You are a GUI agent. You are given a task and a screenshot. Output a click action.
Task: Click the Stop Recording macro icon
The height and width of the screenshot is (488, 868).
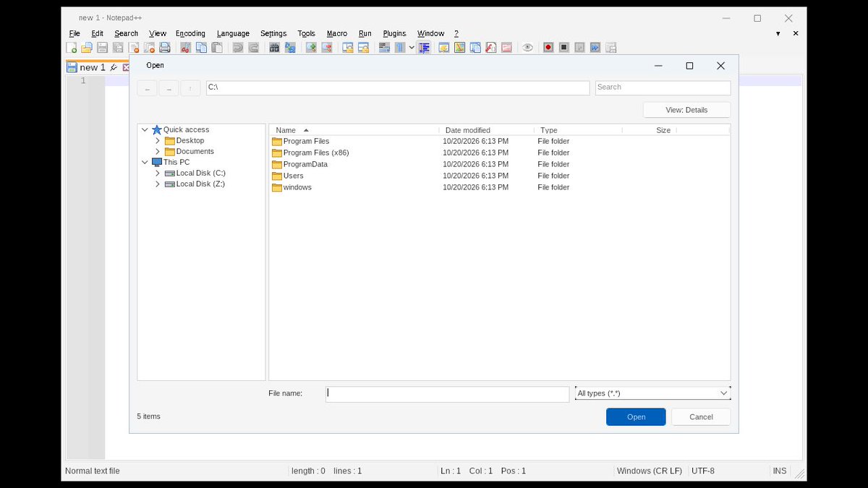pos(564,48)
